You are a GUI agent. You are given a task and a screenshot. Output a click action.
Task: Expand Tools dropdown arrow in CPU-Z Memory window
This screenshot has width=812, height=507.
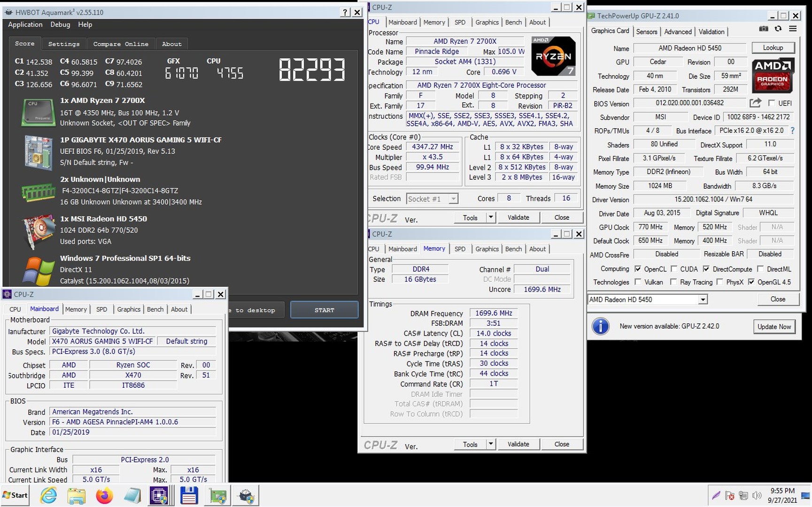tap(491, 444)
